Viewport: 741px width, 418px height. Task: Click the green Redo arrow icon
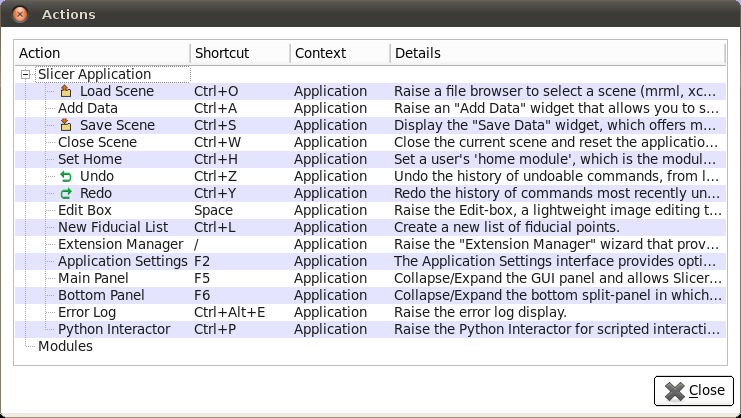(x=67, y=193)
